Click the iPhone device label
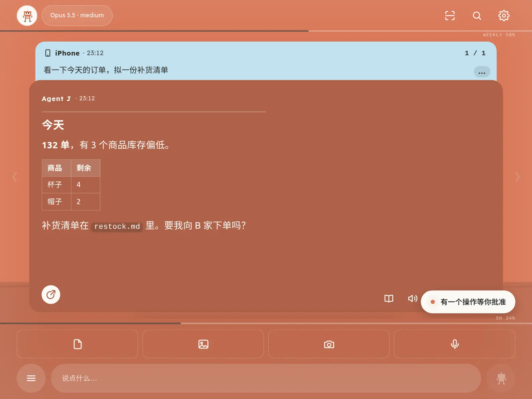532x399 pixels. click(67, 53)
